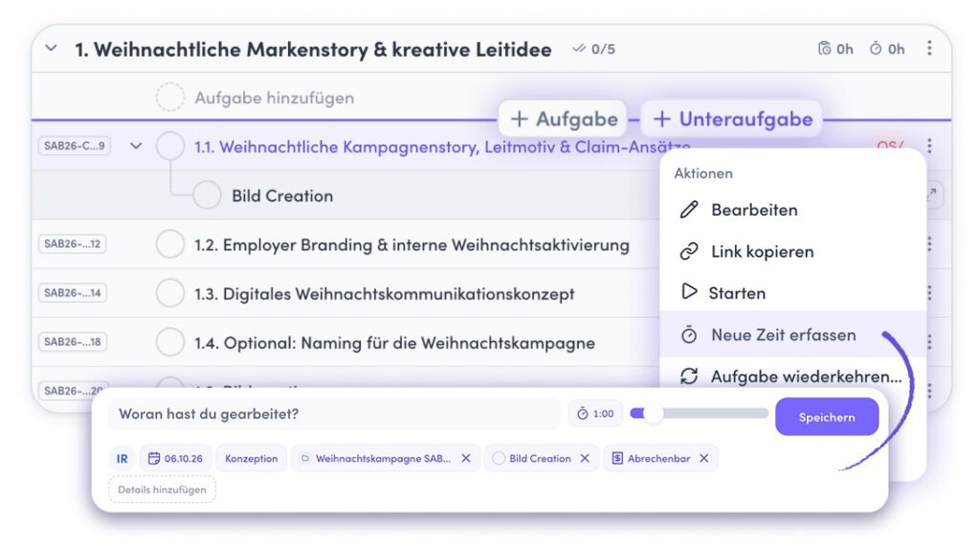This screenshot has height=546, width=980.
Task: Collapse the Weihnachtliche Markenstory section chevron
Action: [52, 48]
